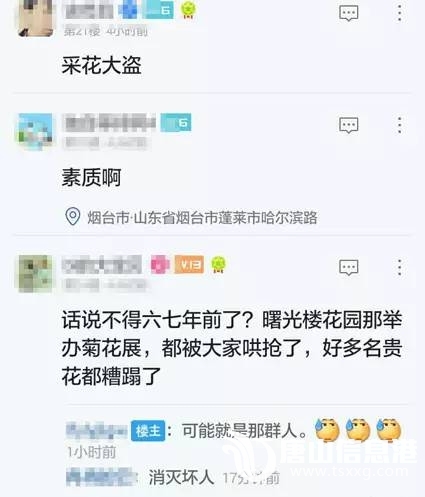Tap the 楼主 tag in the reply
The width and height of the screenshot is (425, 497).
(148, 431)
